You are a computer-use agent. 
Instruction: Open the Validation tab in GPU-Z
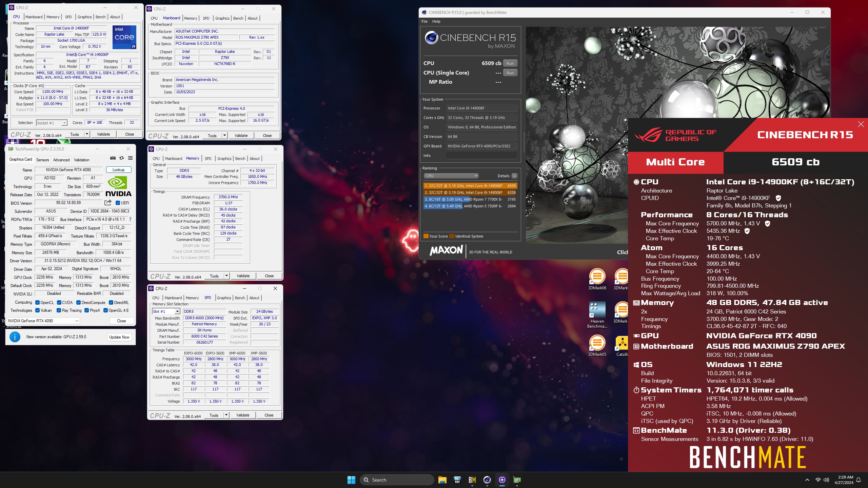tap(82, 160)
